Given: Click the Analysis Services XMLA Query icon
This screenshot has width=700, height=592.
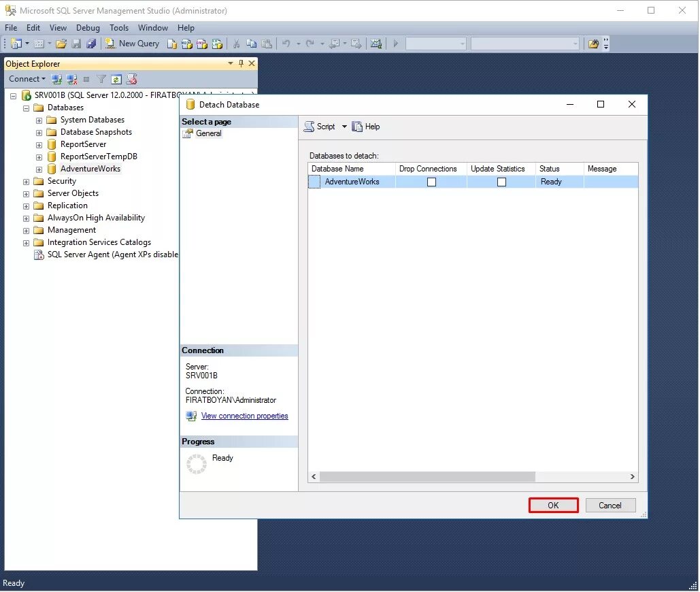Looking at the screenshot, I should (218, 44).
